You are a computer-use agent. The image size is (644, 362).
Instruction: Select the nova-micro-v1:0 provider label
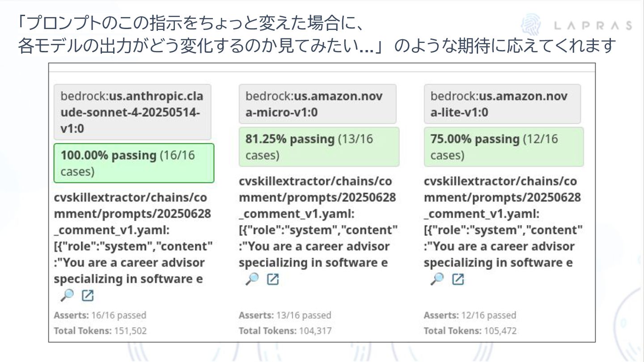[x=317, y=104]
